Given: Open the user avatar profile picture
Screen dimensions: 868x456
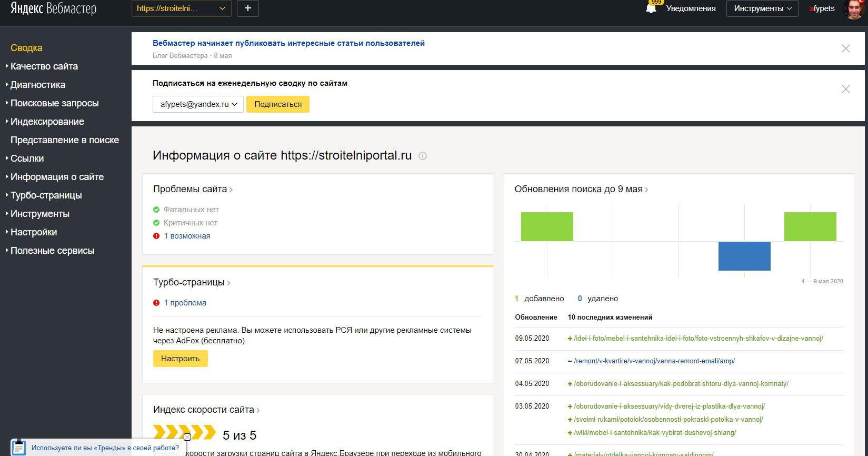Looking at the screenshot, I should (x=854, y=9).
